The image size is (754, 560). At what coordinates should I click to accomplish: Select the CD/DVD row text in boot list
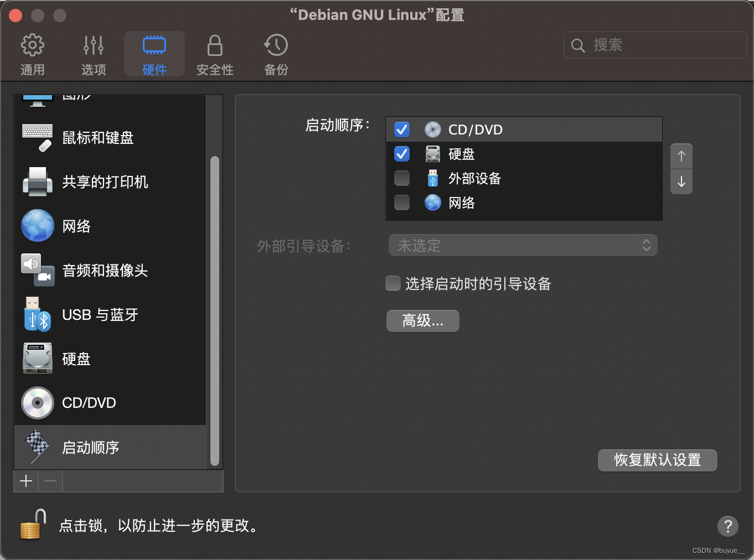(476, 129)
